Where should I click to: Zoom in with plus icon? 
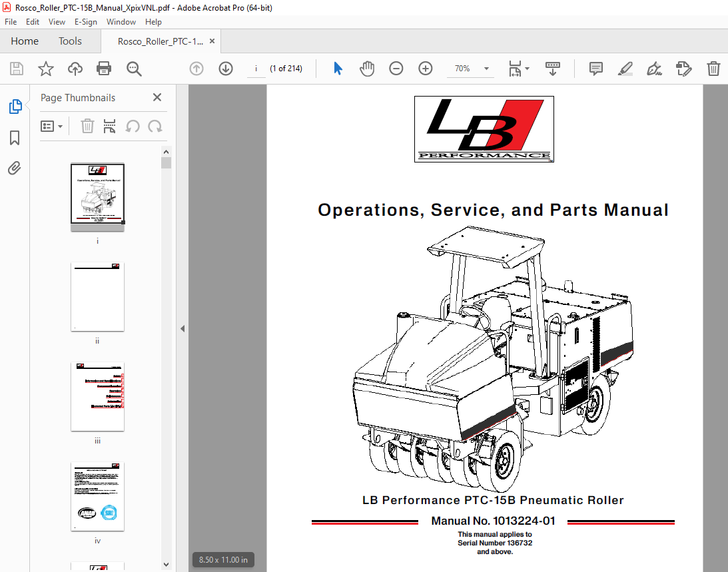[426, 69]
